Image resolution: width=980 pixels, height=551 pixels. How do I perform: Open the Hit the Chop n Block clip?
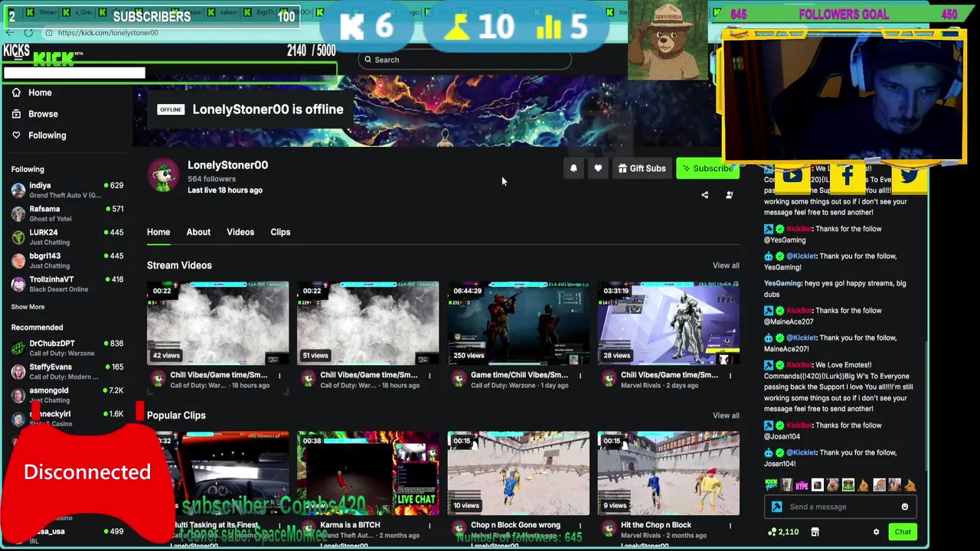coord(668,473)
